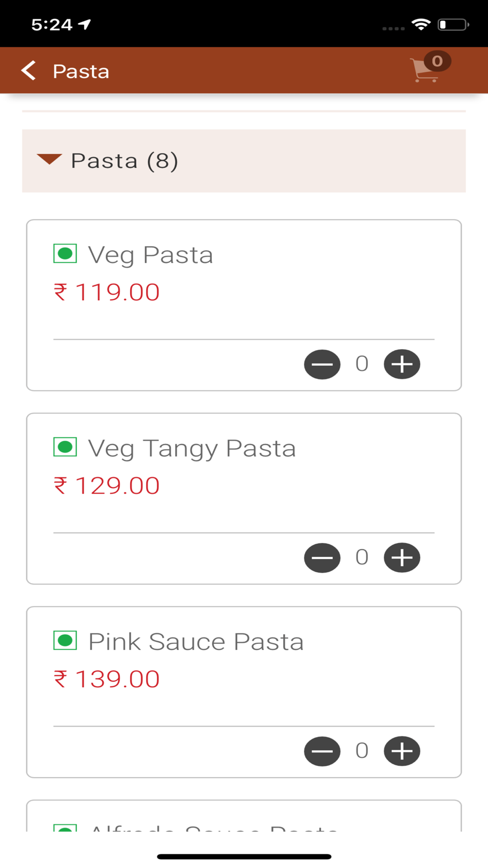488x868 pixels.
Task: Add one Veg Tangy Pasta
Action: (x=402, y=558)
